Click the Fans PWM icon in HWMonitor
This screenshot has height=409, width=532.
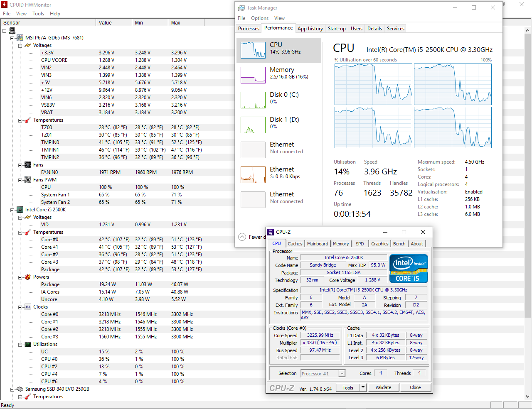point(28,180)
